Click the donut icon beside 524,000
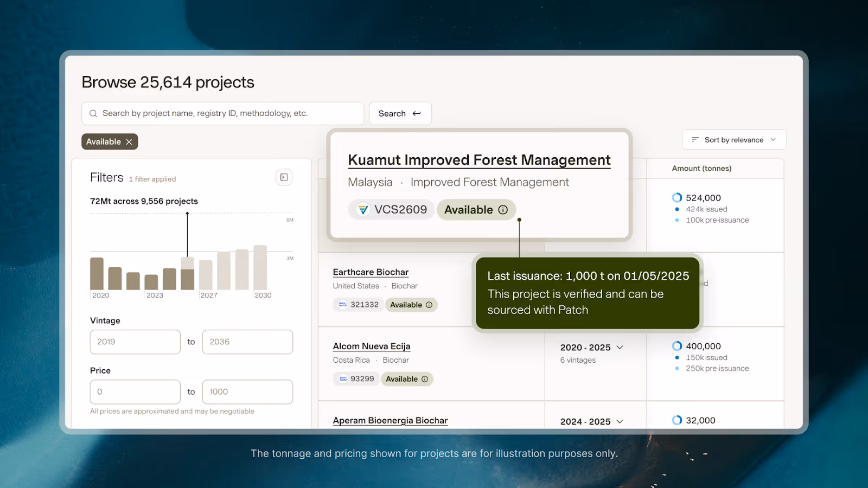Screen dimensions: 868x488 tap(677, 197)
